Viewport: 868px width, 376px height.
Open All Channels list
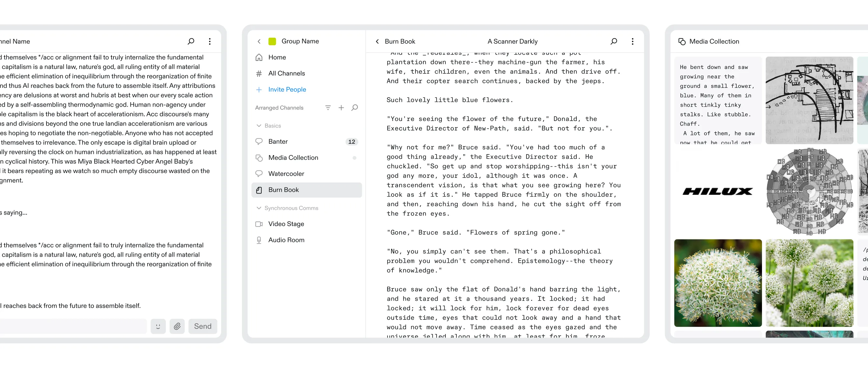point(307,73)
